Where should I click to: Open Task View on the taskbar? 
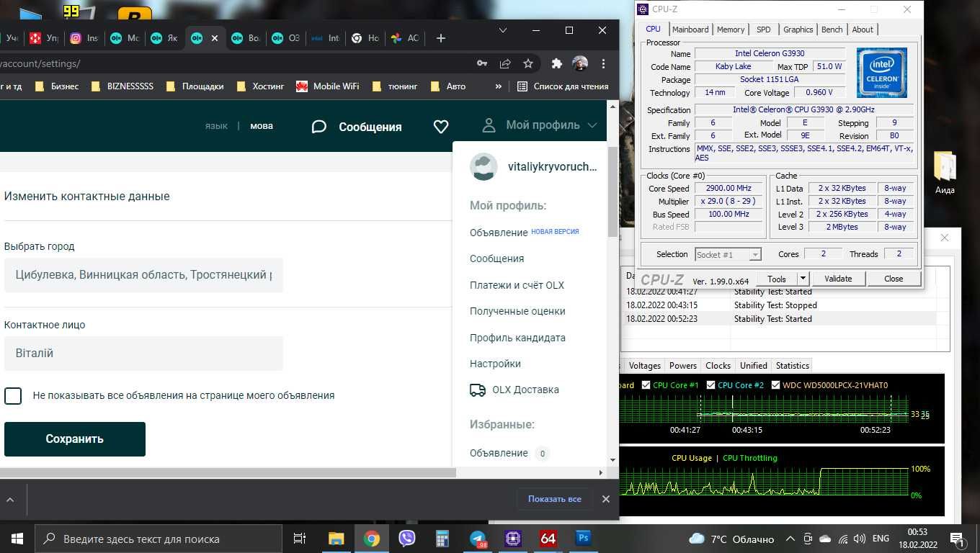[x=300, y=539]
